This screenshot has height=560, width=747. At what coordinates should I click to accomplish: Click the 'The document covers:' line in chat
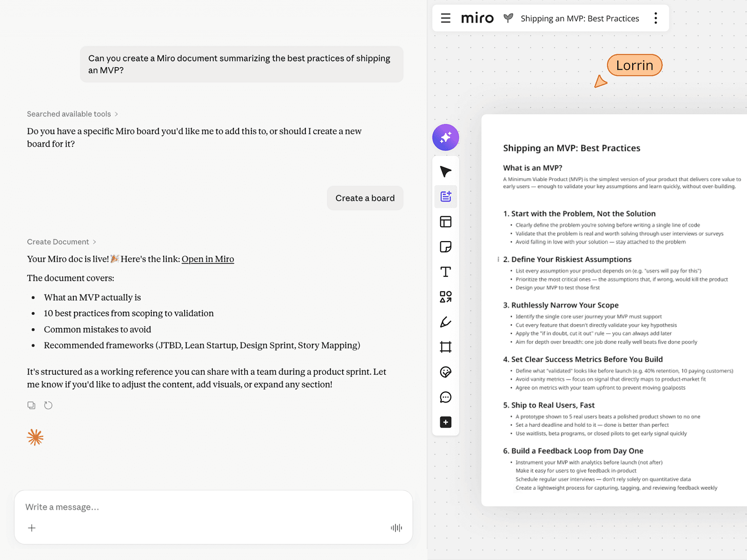pos(71,278)
